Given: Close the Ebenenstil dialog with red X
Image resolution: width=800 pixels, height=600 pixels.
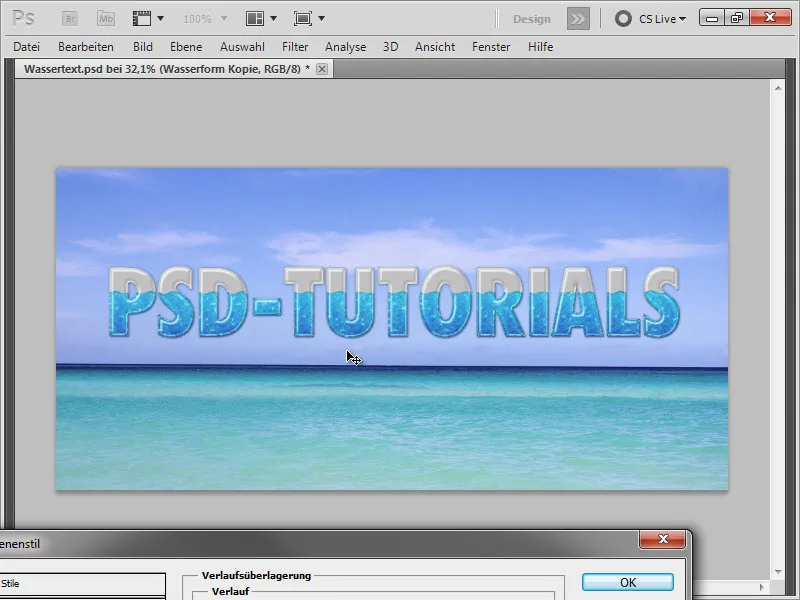Looking at the screenshot, I should [x=662, y=539].
